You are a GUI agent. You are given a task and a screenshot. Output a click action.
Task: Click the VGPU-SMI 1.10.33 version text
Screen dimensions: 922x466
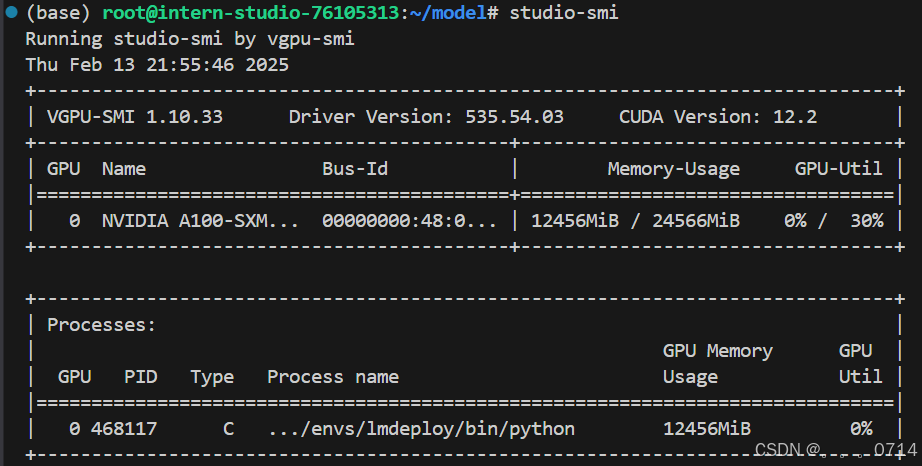coord(135,116)
